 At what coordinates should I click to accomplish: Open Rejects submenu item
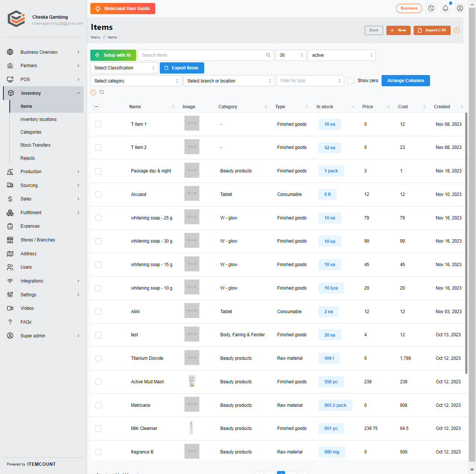coord(27,158)
